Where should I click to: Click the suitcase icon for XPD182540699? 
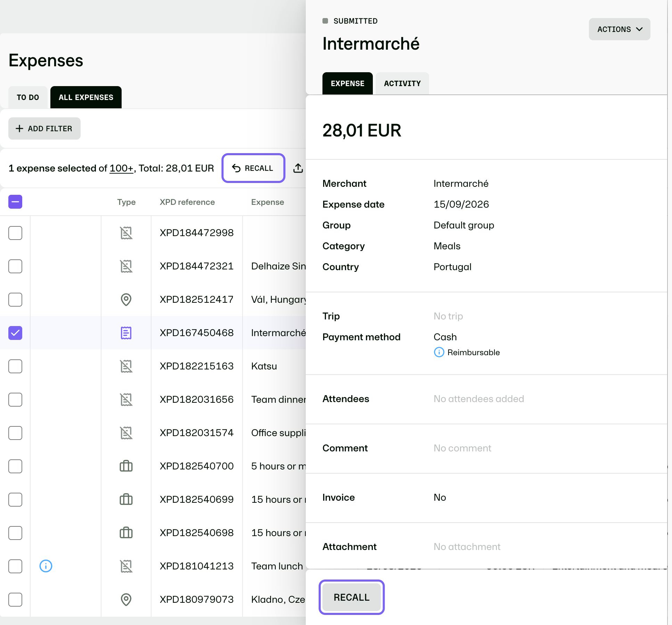tap(126, 499)
